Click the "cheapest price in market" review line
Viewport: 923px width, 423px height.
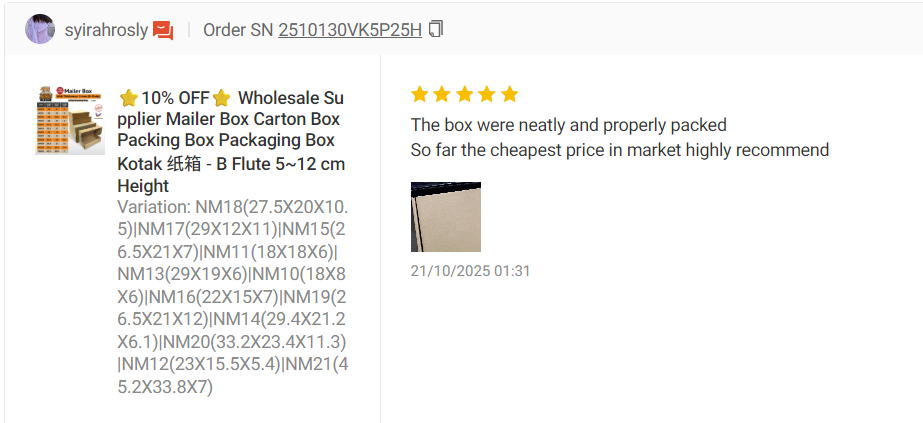(x=620, y=150)
